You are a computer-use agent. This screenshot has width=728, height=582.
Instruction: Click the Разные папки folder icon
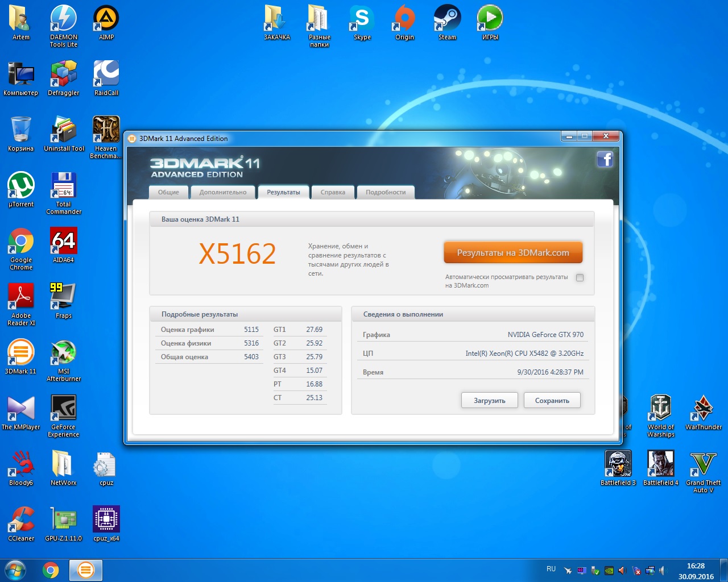320,26
